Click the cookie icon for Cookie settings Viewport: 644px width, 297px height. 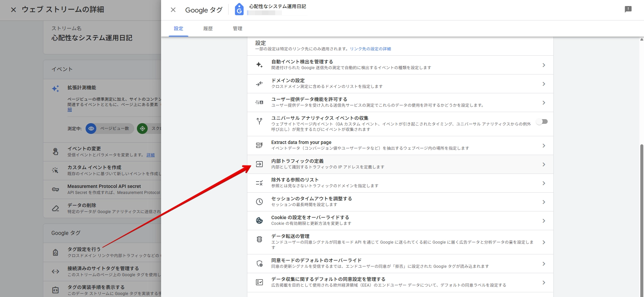pyautogui.click(x=259, y=220)
